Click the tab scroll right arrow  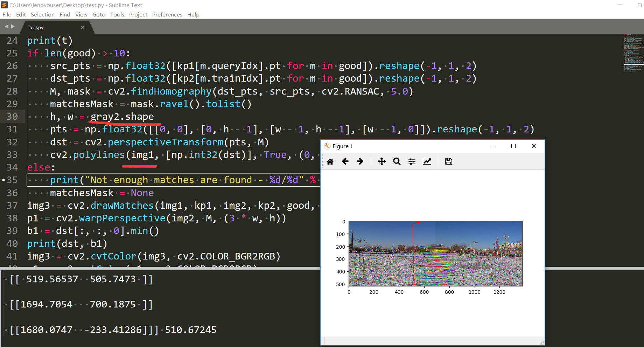(13, 27)
